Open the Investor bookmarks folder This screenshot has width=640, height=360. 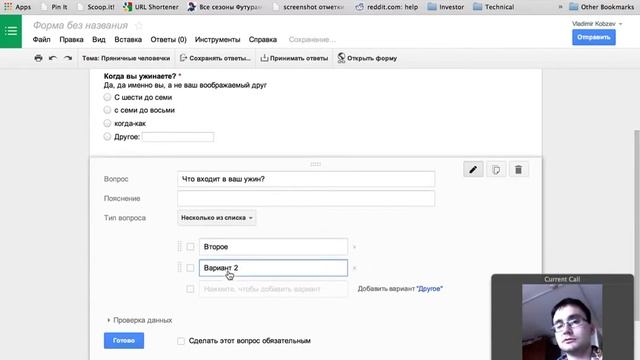(x=446, y=7)
